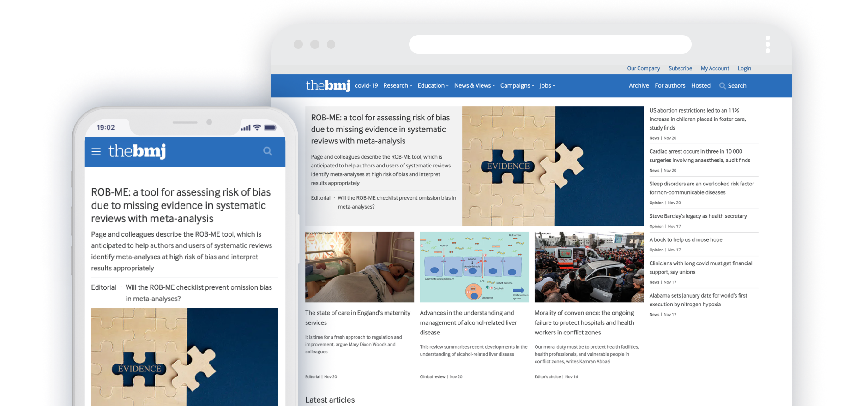Expand the Research dropdown menu

[398, 86]
